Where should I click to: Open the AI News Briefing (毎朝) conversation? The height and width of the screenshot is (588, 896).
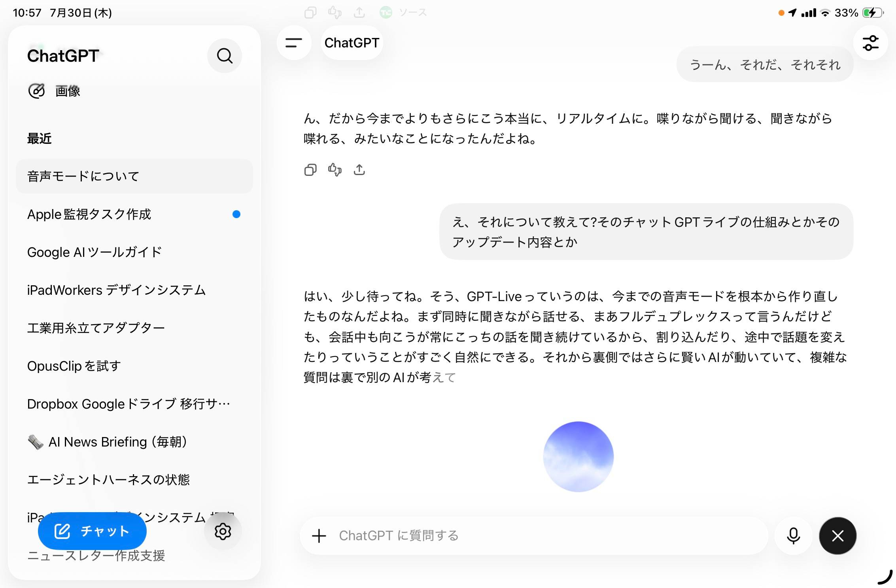click(x=134, y=442)
